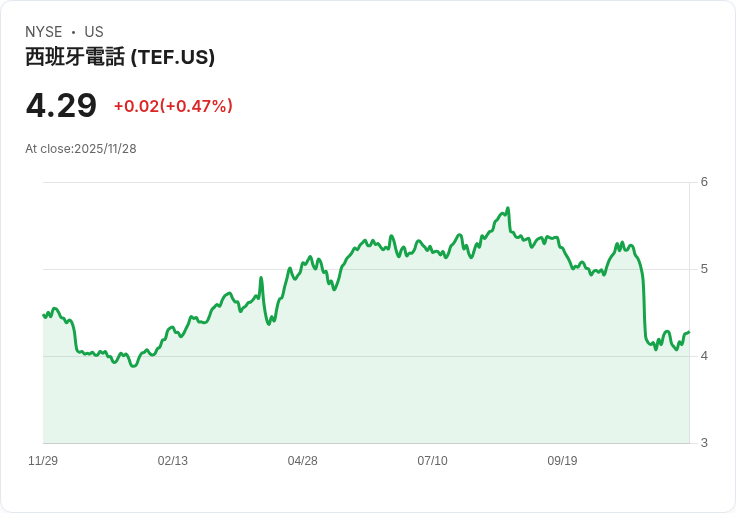This screenshot has height=513, width=736.
Task: Select the 11/29 date on x-axis
Action: click(43, 461)
